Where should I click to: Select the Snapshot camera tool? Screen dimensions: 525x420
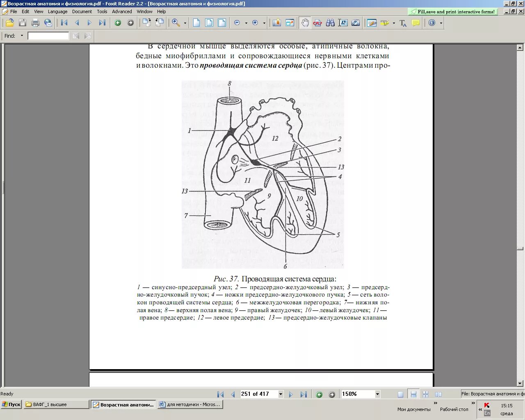tap(356, 23)
